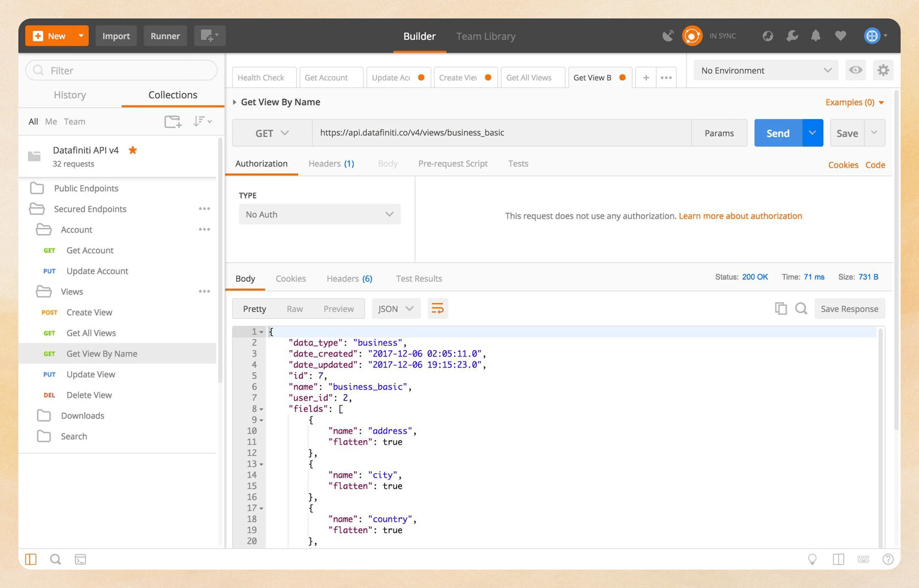This screenshot has height=588, width=919.
Task: Click the heart icon in the header
Action: point(840,35)
